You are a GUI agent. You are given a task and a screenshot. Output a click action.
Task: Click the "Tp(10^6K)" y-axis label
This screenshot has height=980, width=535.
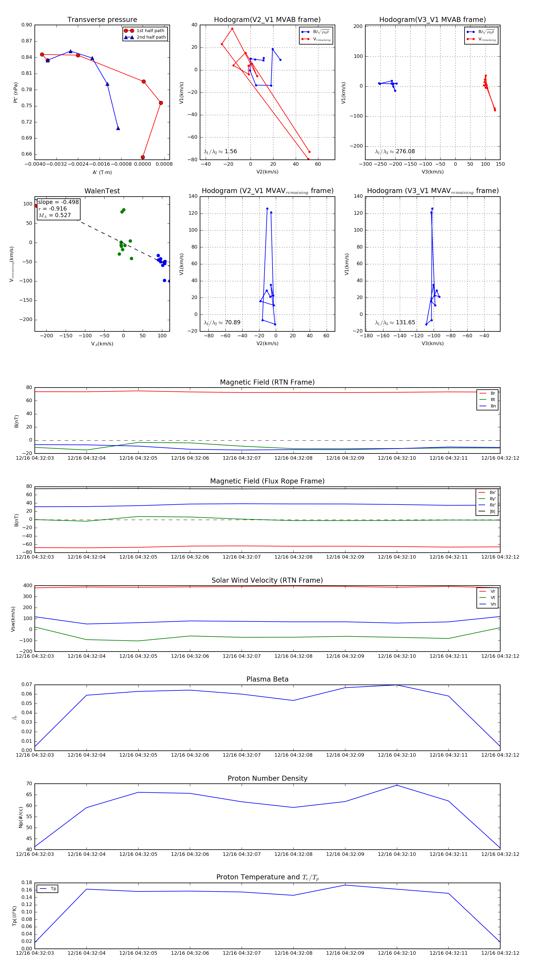pyautogui.click(x=15, y=916)
